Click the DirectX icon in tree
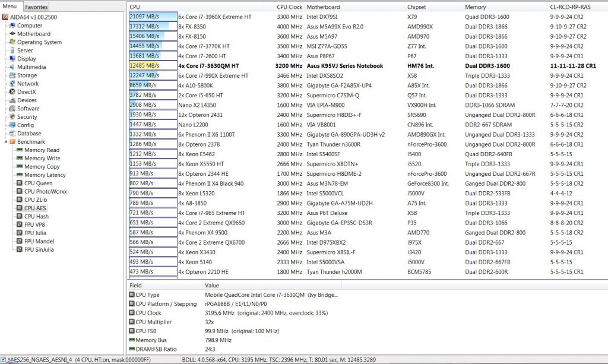The width and height of the screenshot is (608, 364). pos(12,92)
